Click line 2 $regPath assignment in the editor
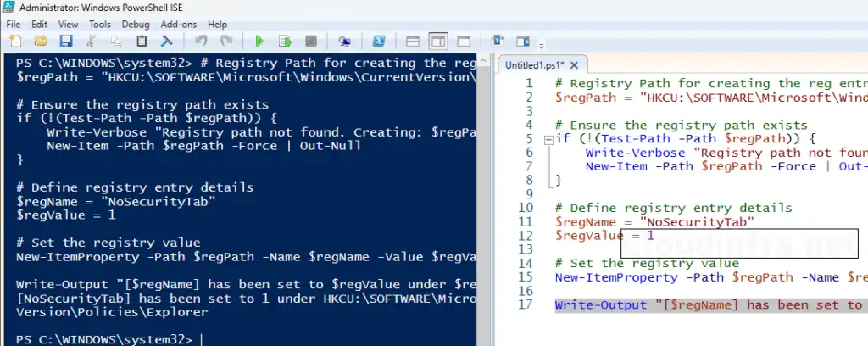The width and height of the screenshot is (868, 346). coord(711,98)
